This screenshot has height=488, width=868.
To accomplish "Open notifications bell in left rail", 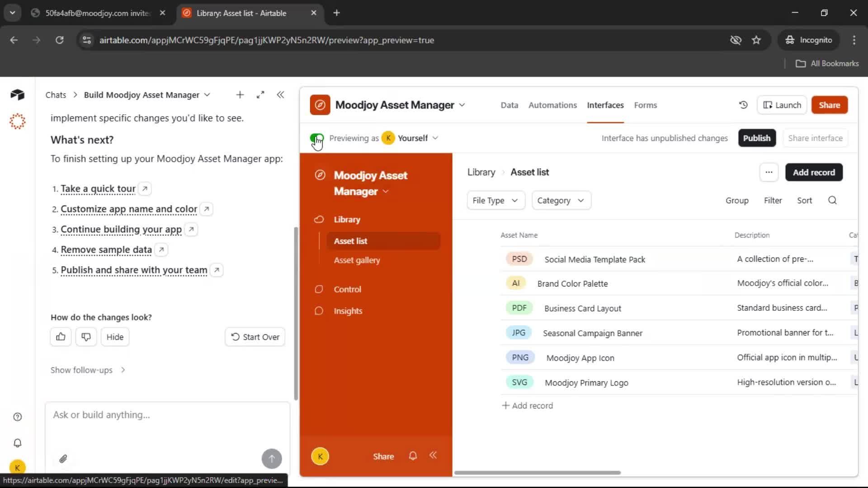I will click(18, 443).
